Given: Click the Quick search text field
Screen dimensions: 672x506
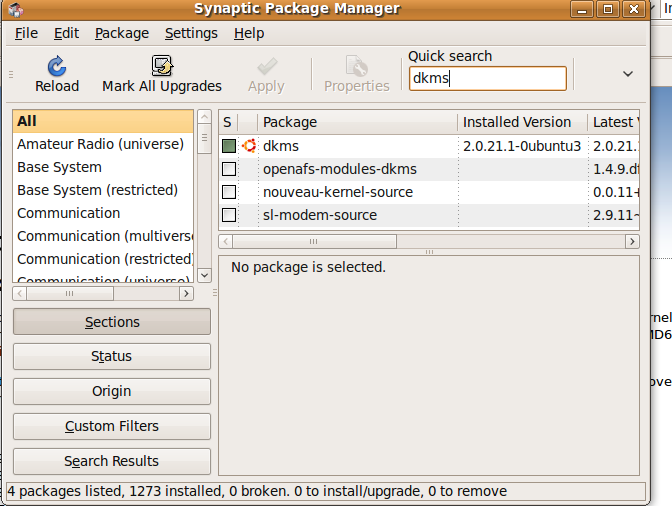Looking at the screenshot, I should click(487, 79).
